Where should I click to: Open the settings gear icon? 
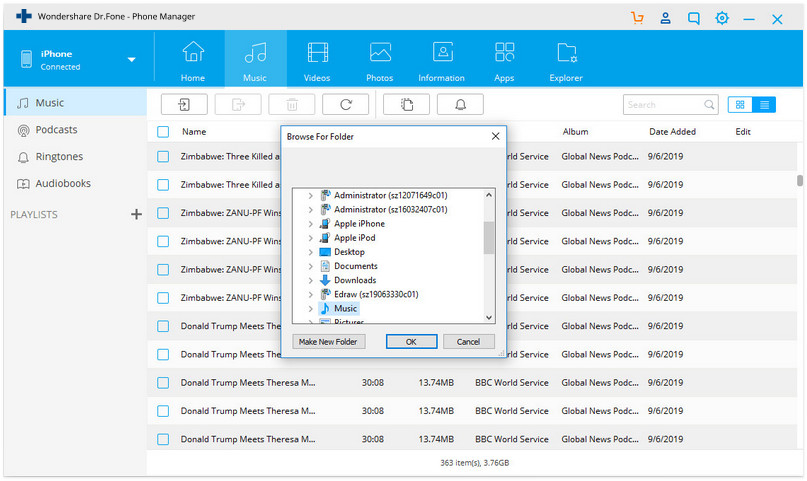(x=722, y=19)
